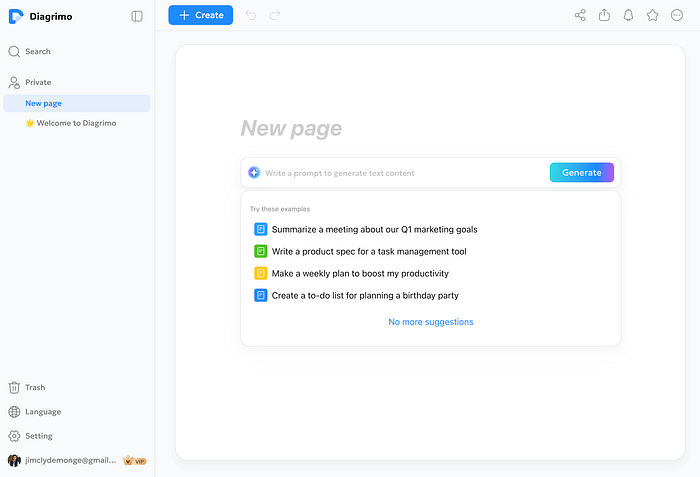
Task: Open the more options ellipsis icon
Action: click(x=677, y=15)
